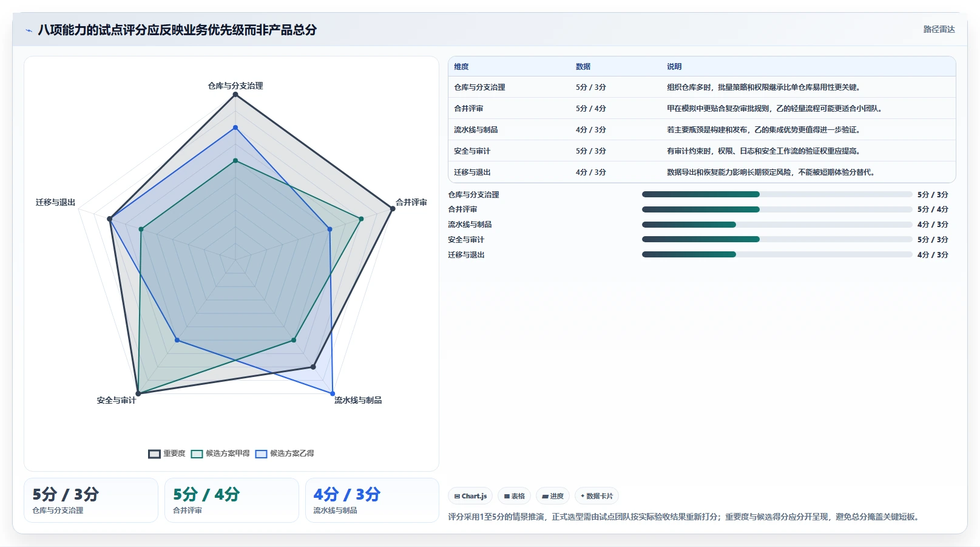Select table cell 合并评审
The image size is (980, 547).
[468, 109]
